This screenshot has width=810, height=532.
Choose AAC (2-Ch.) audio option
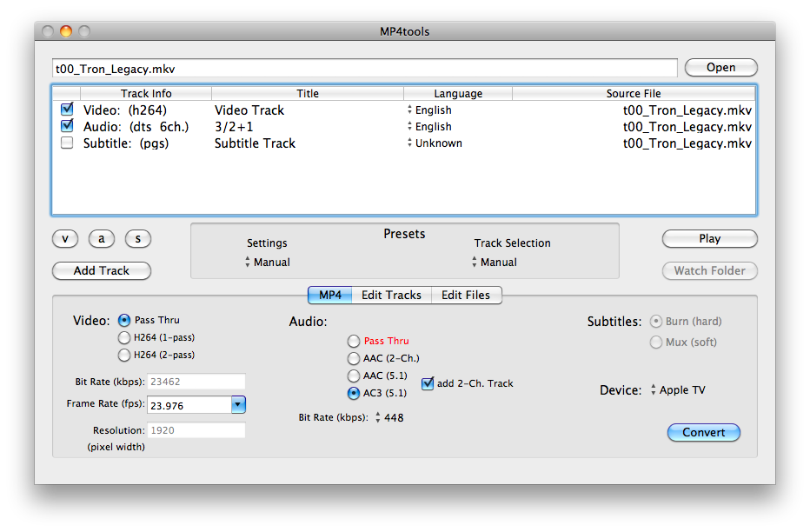pyautogui.click(x=354, y=358)
